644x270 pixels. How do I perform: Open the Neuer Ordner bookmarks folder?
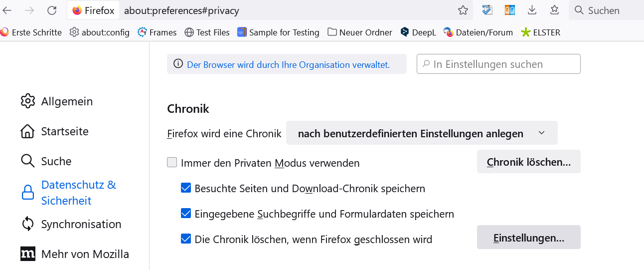(x=360, y=32)
